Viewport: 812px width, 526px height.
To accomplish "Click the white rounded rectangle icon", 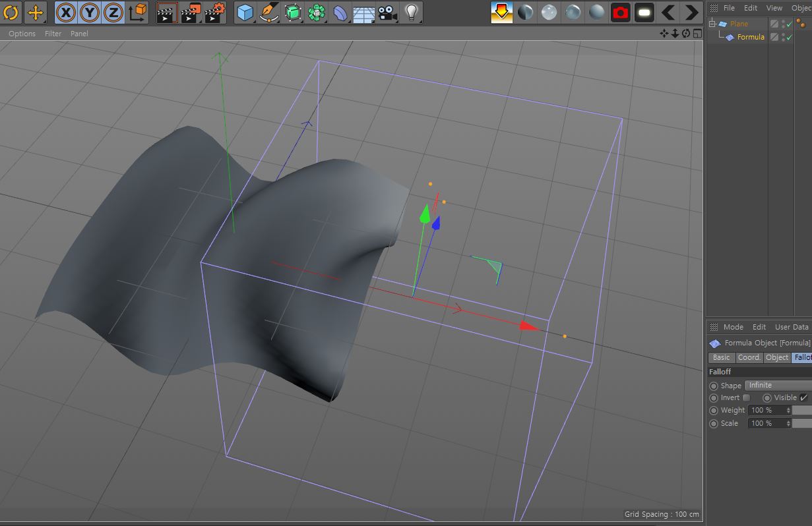I will pyautogui.click(x=644, y=12).
